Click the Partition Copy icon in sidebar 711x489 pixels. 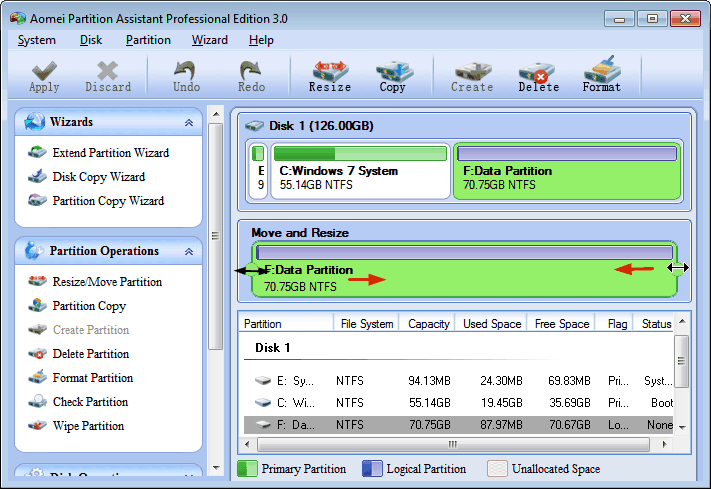pyautogui.click(x=37, y=305)
